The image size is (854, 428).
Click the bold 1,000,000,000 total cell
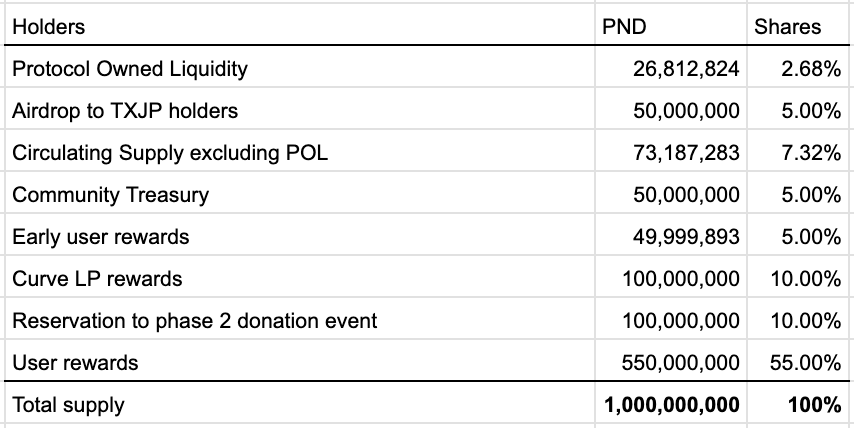[672, 405]
